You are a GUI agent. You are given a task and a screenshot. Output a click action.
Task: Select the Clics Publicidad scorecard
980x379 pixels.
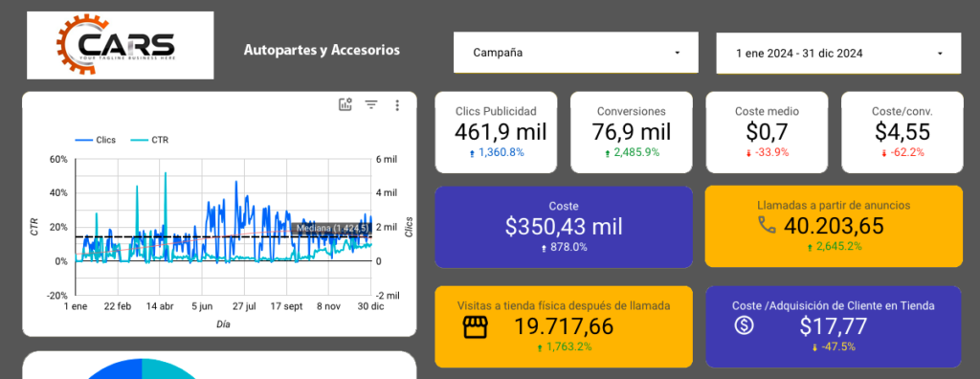tap(496, 133)
